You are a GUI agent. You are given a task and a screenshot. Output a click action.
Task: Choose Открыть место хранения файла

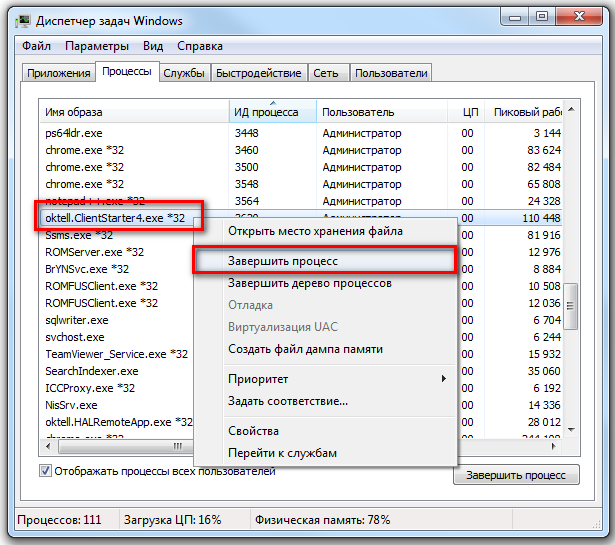click(x=315, y=231)
